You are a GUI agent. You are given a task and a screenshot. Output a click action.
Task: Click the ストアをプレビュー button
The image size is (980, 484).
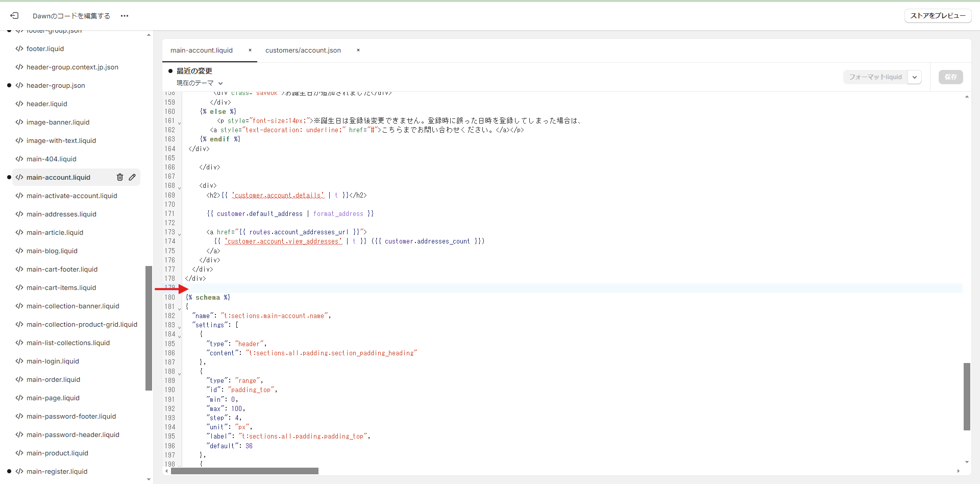click(x=938, y=16)
